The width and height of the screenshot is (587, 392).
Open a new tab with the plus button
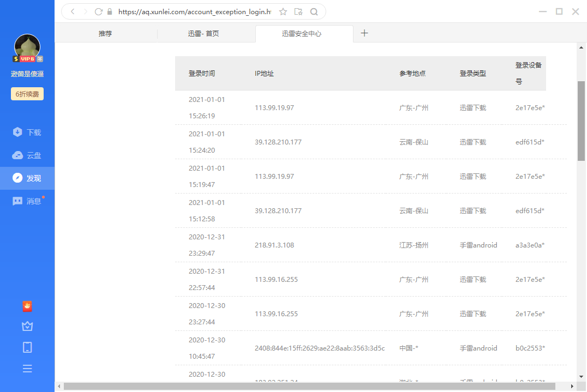pos(364,33)
